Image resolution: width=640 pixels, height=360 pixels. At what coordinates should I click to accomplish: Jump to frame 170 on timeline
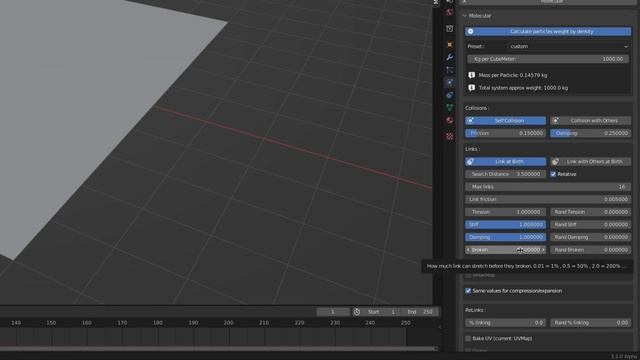[122, 323]
